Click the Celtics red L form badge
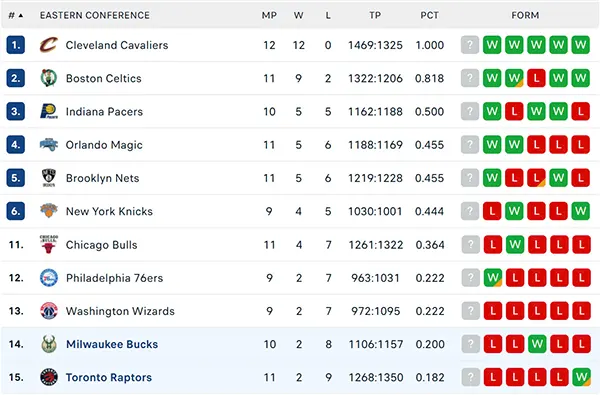The height and width of the screenshot is (395, 600). pos(536,78)
